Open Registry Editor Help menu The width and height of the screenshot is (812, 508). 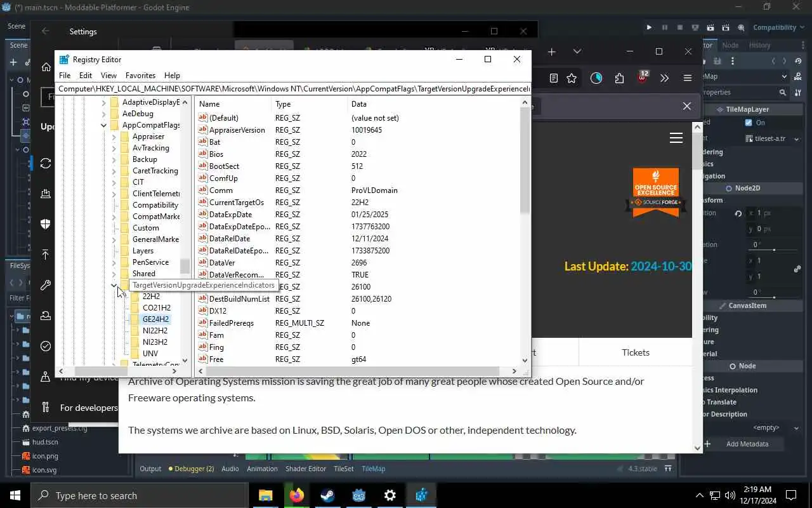[172, 75]
